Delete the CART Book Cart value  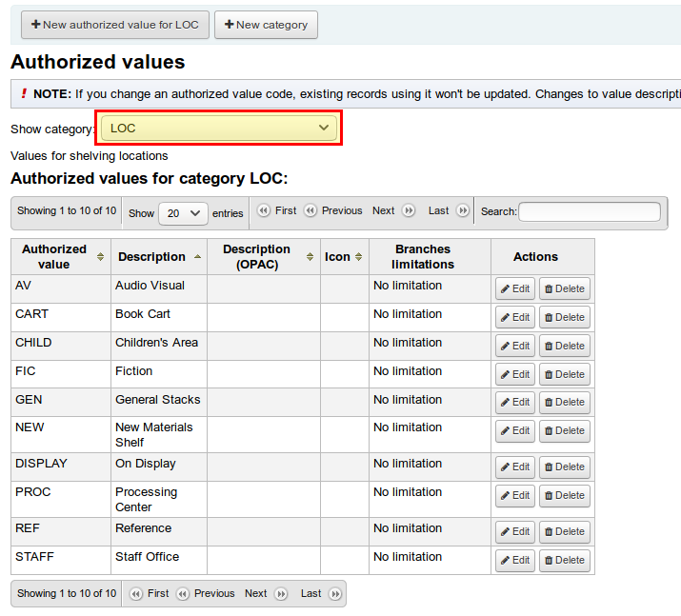(565, 318)
